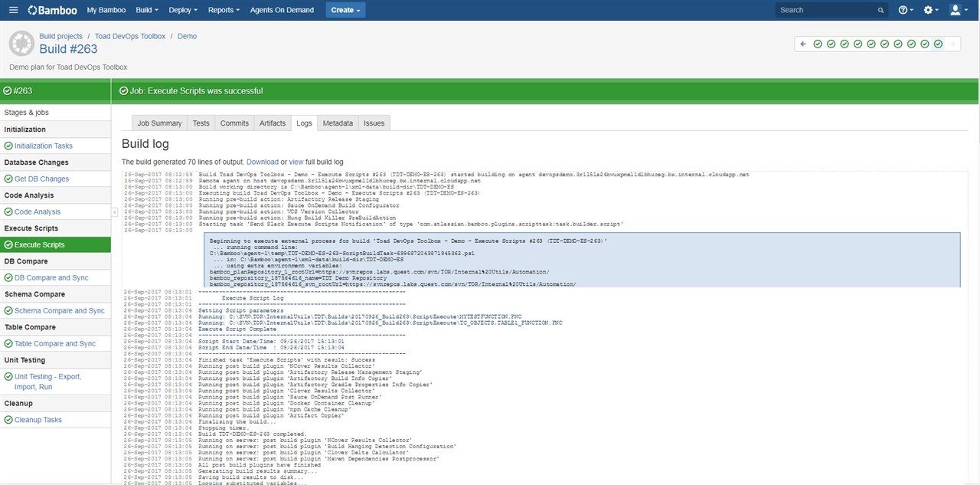Screen dimensions: 980x485
Task: Open Initialization Tasks job
Action: click(44, 146)
